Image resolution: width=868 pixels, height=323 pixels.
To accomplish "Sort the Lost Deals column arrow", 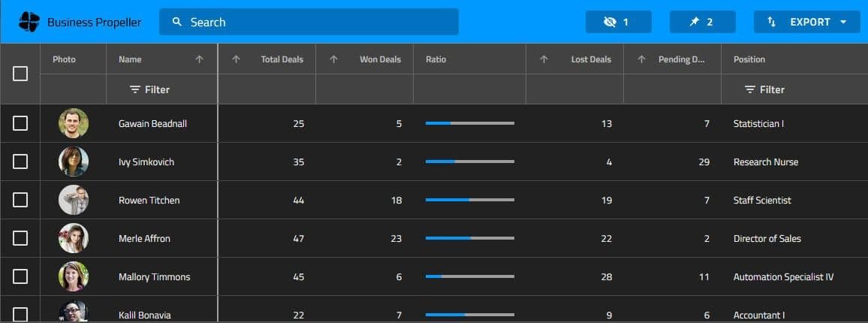I will [x=544, y=59].
